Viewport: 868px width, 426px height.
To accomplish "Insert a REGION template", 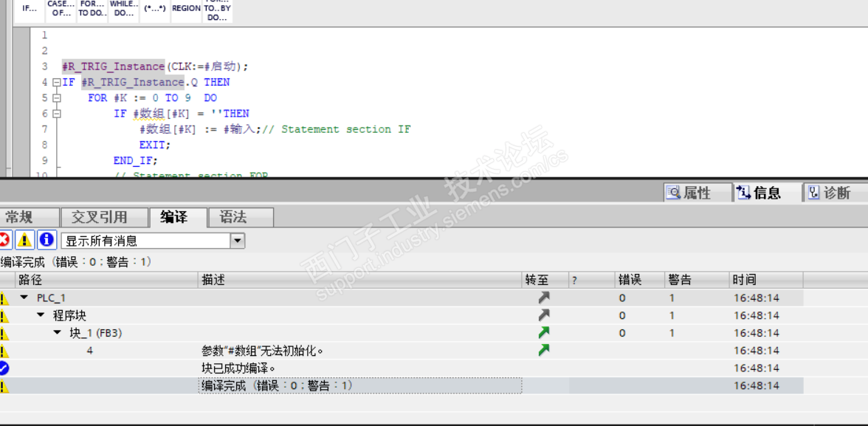I will pyautogui.click(x=187, y=10).
